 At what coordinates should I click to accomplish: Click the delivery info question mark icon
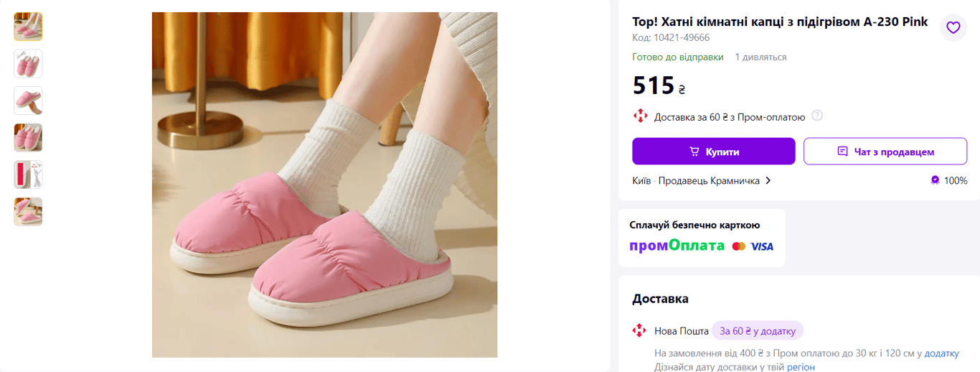816,116
